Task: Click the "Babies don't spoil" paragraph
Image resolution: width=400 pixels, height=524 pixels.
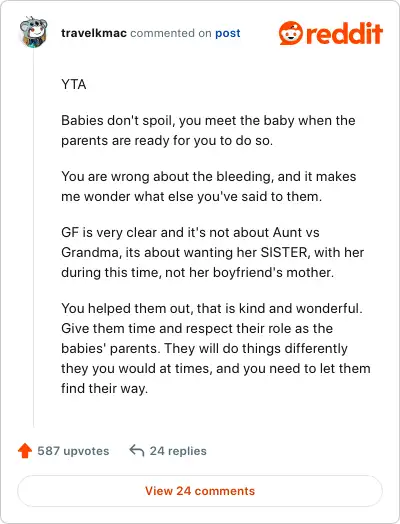Action: tap(208, 130)
